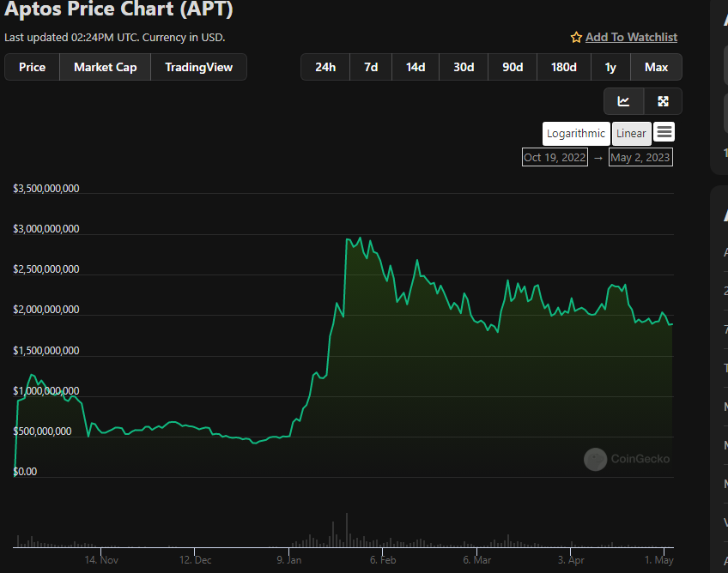This screenshot has height=573, width=728.
Task: Toggle the Linear scale option
Action: click(632, 134)
